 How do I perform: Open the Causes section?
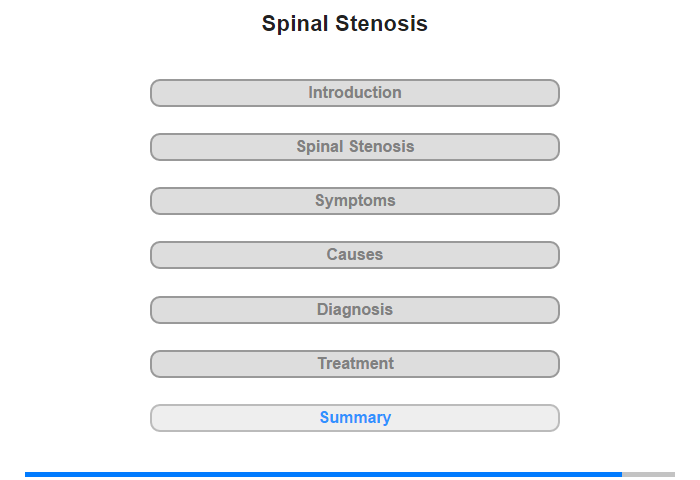click(x=355, y=255)
